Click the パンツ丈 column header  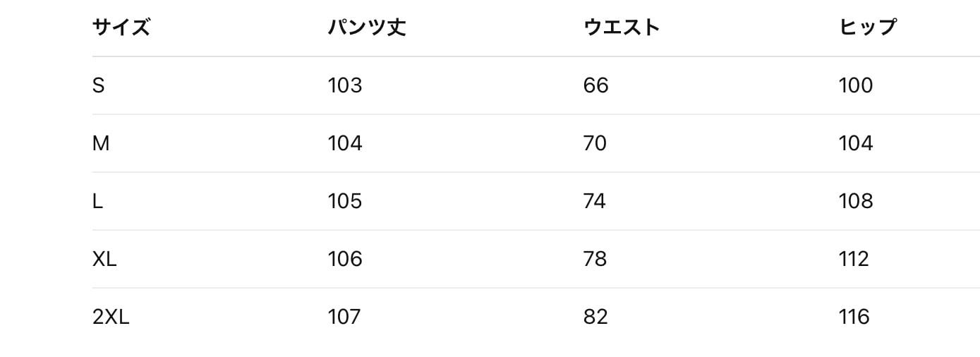pos(366,28)
